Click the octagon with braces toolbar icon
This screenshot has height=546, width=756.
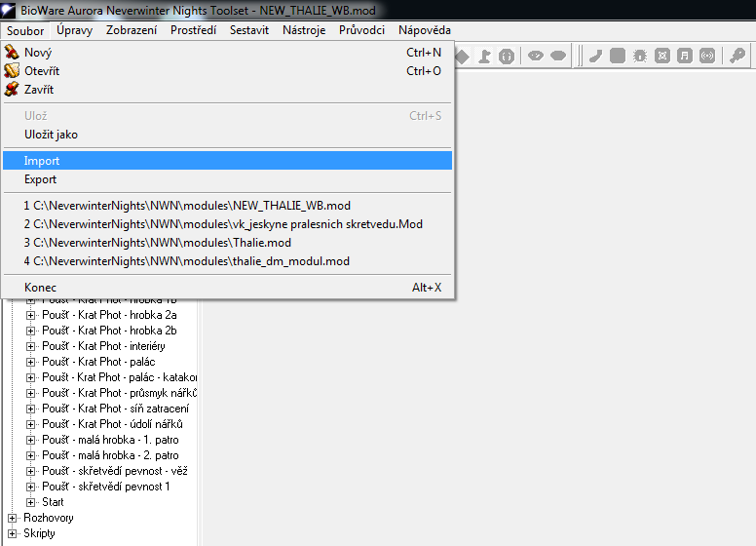(x=507, y=56)
